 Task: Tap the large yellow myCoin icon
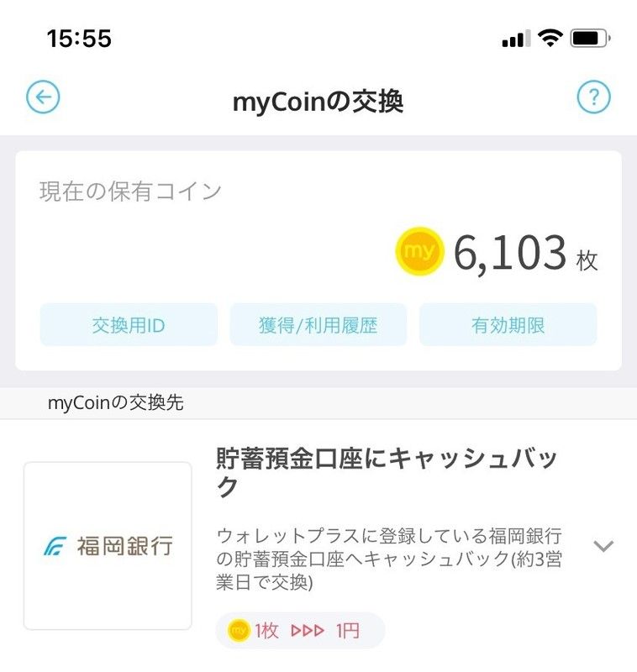tap(419, 251)
